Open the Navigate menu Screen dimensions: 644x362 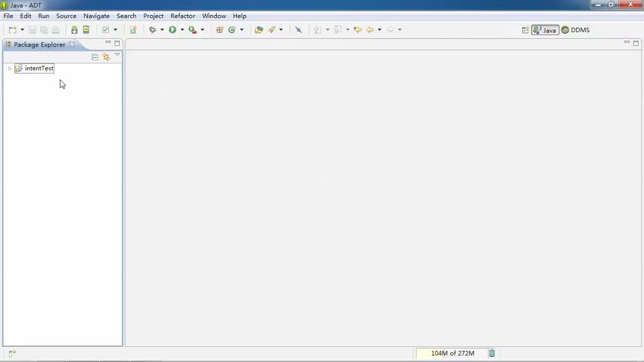click(x=96, y=16)
